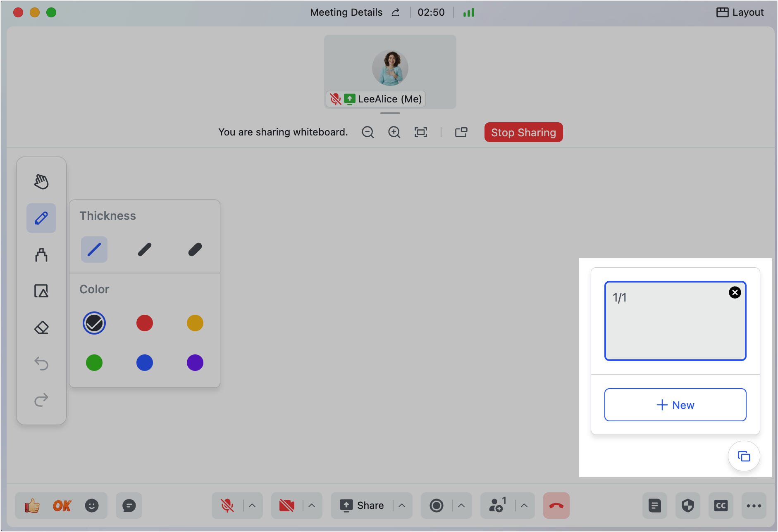Expand the Share options chevron
This screenshot has width=778, height=532.
[x=401, y=505]
